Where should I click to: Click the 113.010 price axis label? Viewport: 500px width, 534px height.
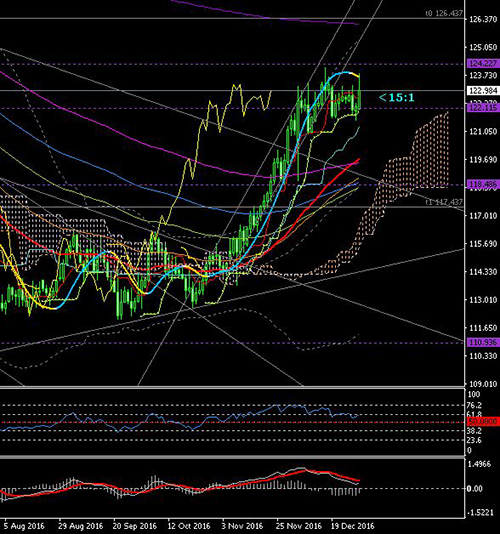click(x=483, y=300)
